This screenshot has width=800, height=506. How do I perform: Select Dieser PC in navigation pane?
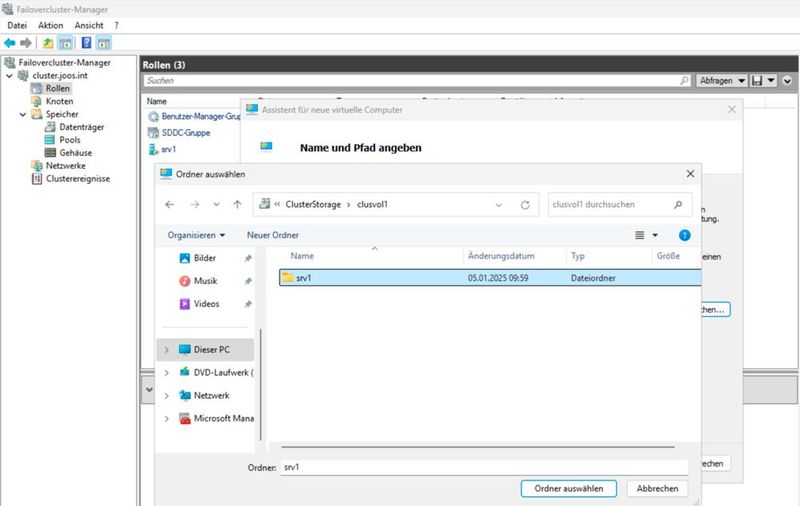point(212,349)
